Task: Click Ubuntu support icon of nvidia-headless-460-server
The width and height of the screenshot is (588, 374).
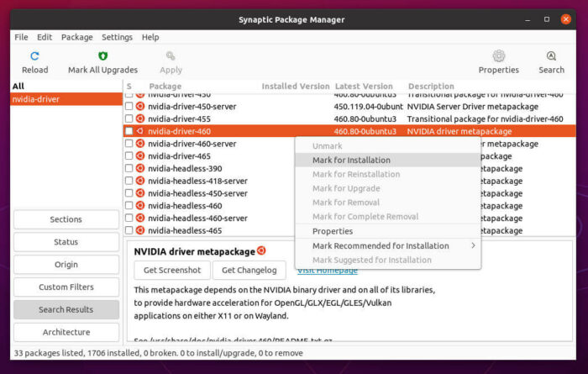Action: coord(140,218)
